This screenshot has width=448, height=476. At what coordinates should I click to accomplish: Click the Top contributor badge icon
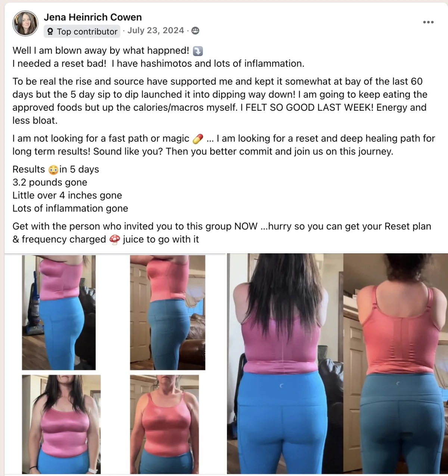(50, 32)
